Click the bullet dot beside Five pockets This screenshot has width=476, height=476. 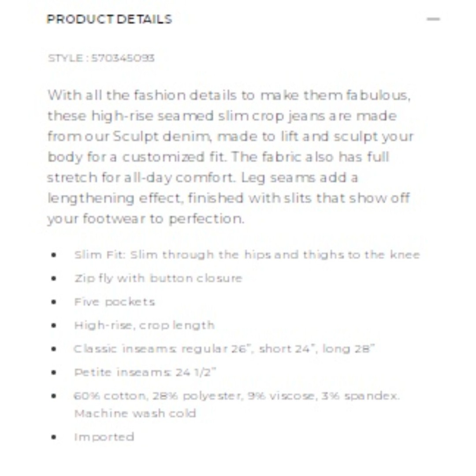point(54,302)
